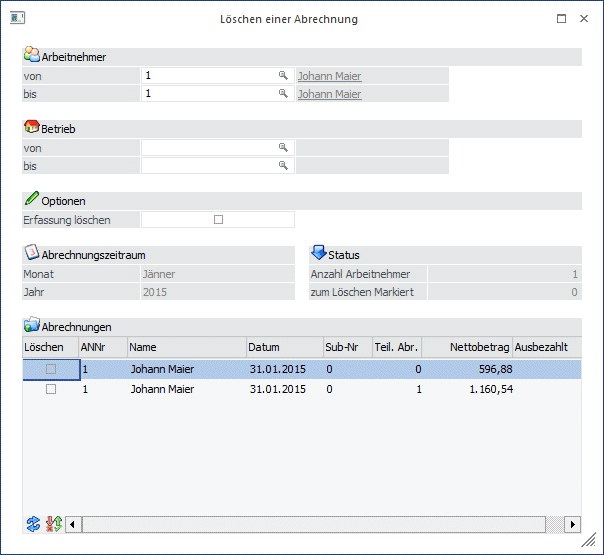Open Johann Maier link in 'von' row
Image resolution: width=604 pixels, height=555 pixels.
(x=329, y=76)
